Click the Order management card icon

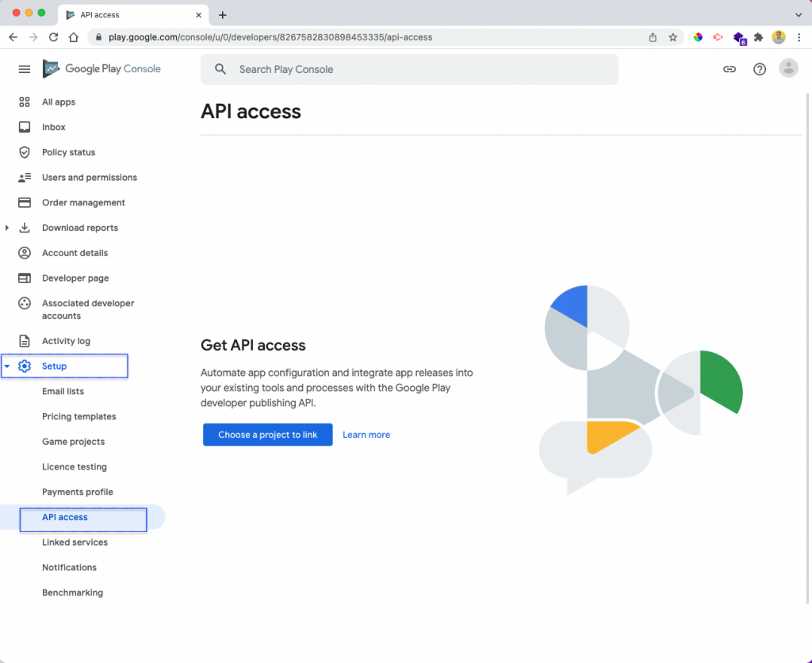25,202
